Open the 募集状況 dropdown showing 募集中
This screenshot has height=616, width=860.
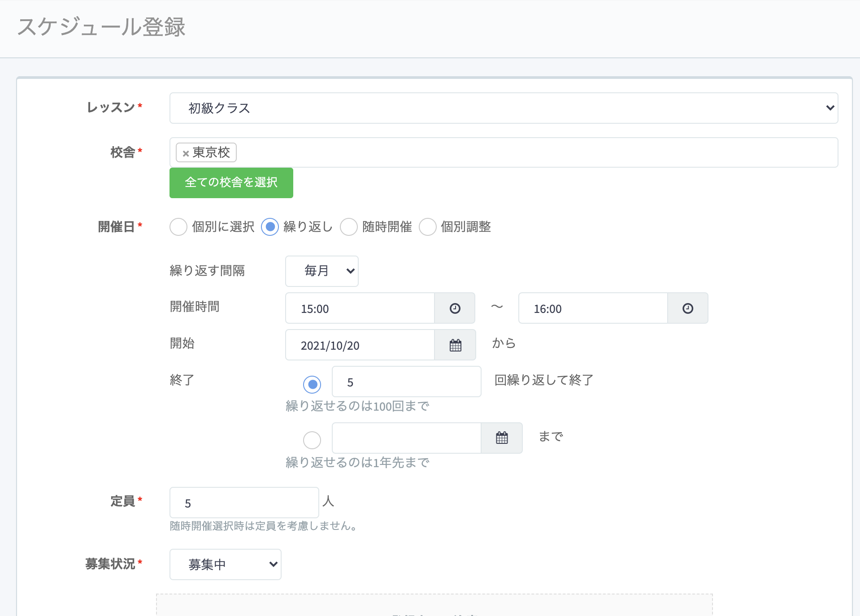[226, 564]
